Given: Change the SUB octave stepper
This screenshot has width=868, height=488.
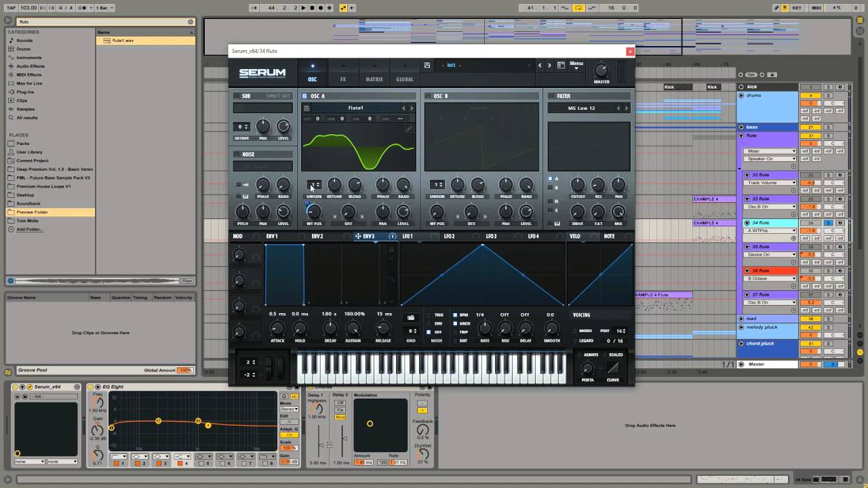Looking at the screenshot, I should (x=242, y=127).
